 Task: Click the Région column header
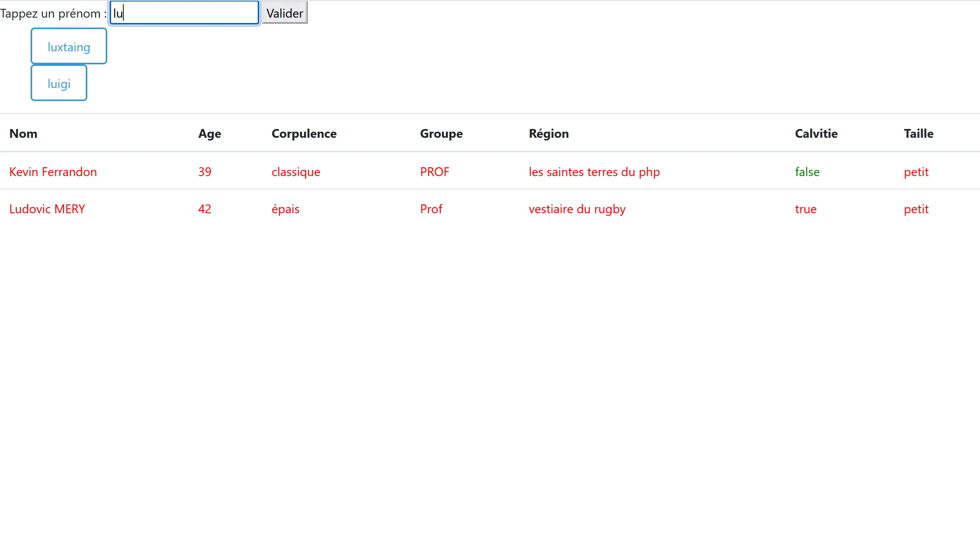548,134
